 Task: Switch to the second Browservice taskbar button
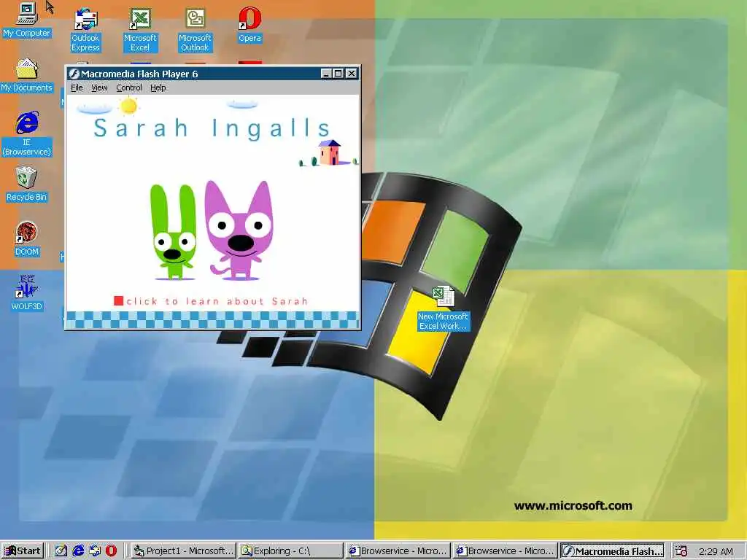coord(506,551)
